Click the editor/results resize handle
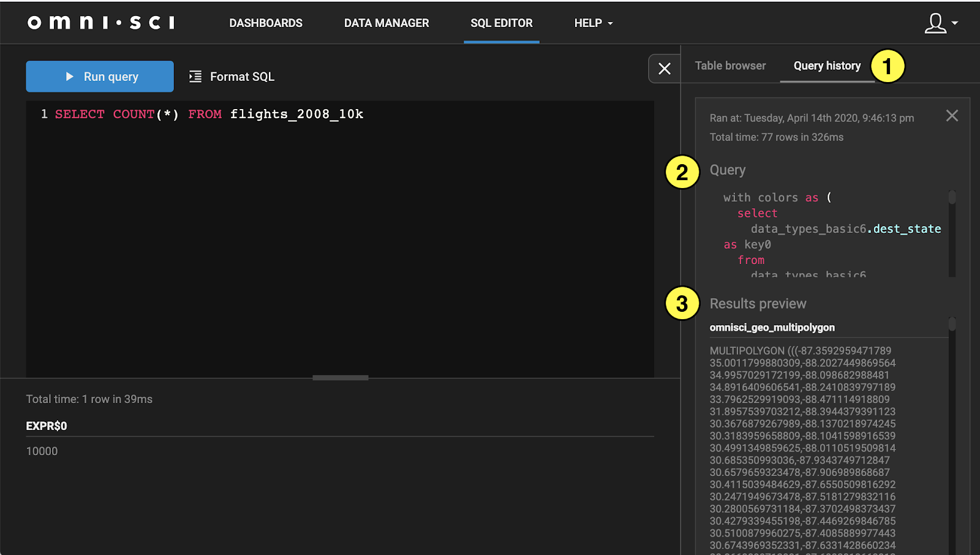This screenshot has height=555, width=980. [x=341, y=378]
